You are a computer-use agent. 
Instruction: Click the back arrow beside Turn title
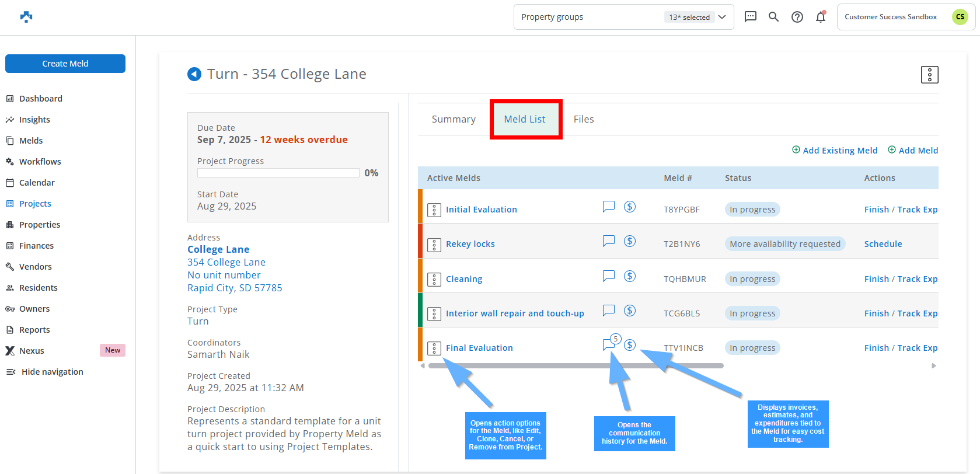point(194,74)
